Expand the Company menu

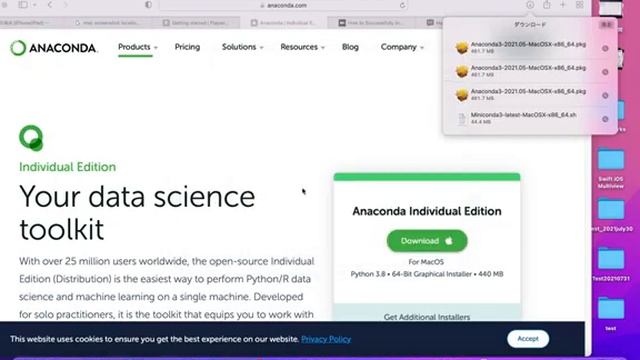tap(402, 47)
